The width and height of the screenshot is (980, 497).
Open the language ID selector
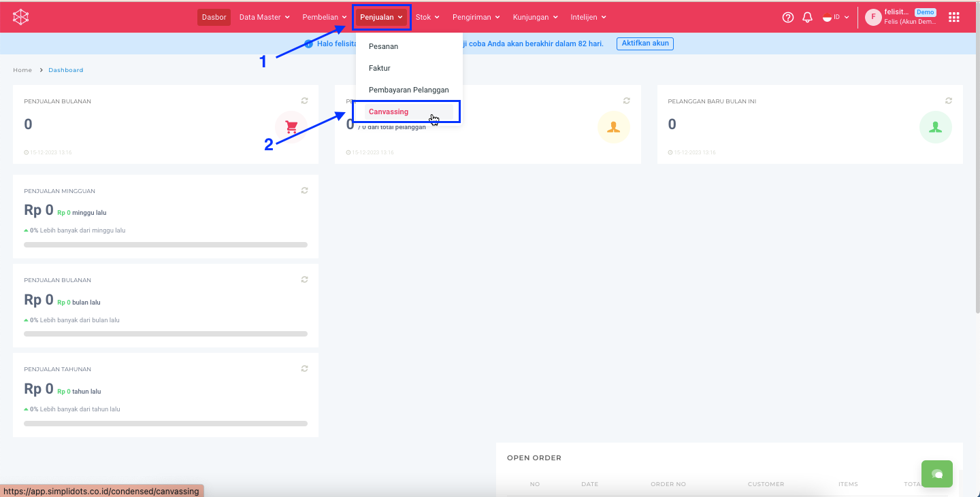836,18
